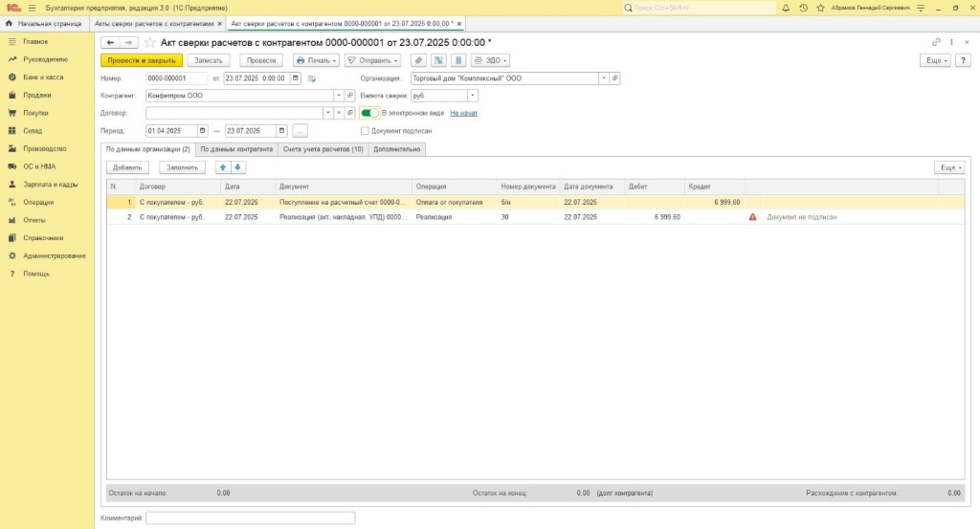This screenshot has height=529, width=980.
Task: Navigate back with the left arrow
Action: tap(110, 42)
